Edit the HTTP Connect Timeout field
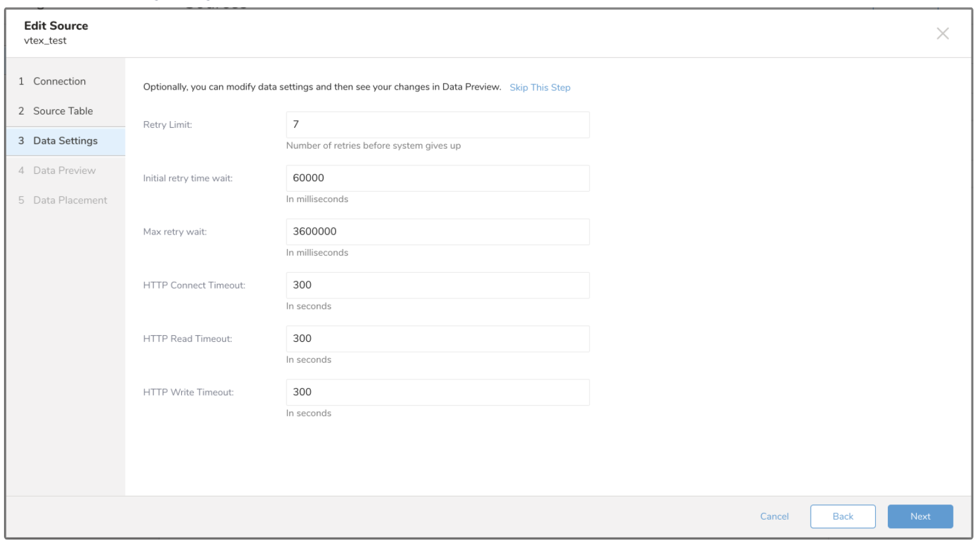 click(437, 285)
